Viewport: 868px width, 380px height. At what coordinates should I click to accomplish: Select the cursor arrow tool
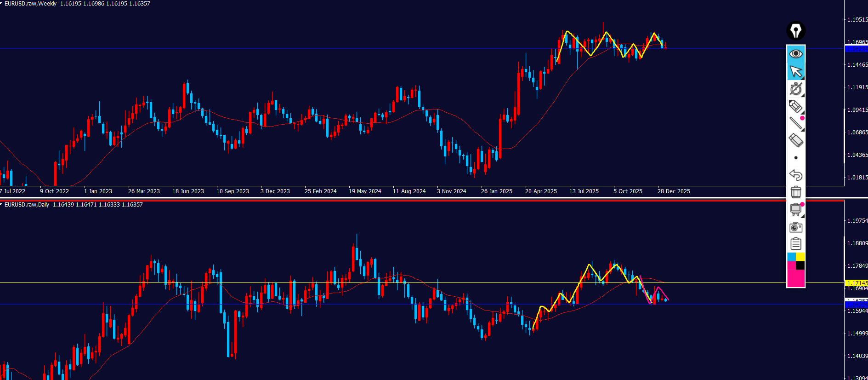click(795, 71)
